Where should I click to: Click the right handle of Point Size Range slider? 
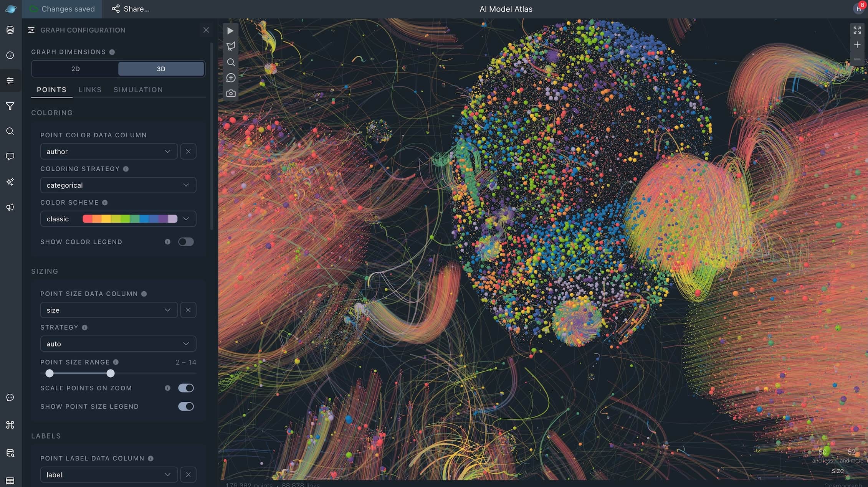[111, 373]
